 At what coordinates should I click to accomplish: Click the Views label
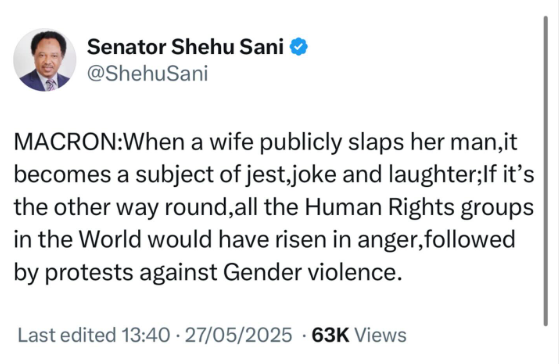point(381,335)
